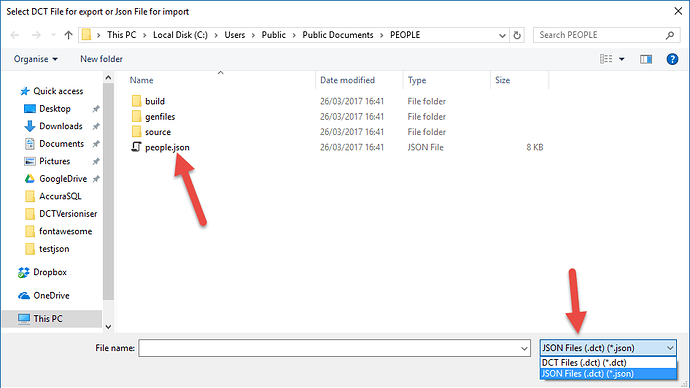The width and height of the screenshot is (690, 388).
Task: Toggle the preview pane icon
Action: click(x=646, y=59)
